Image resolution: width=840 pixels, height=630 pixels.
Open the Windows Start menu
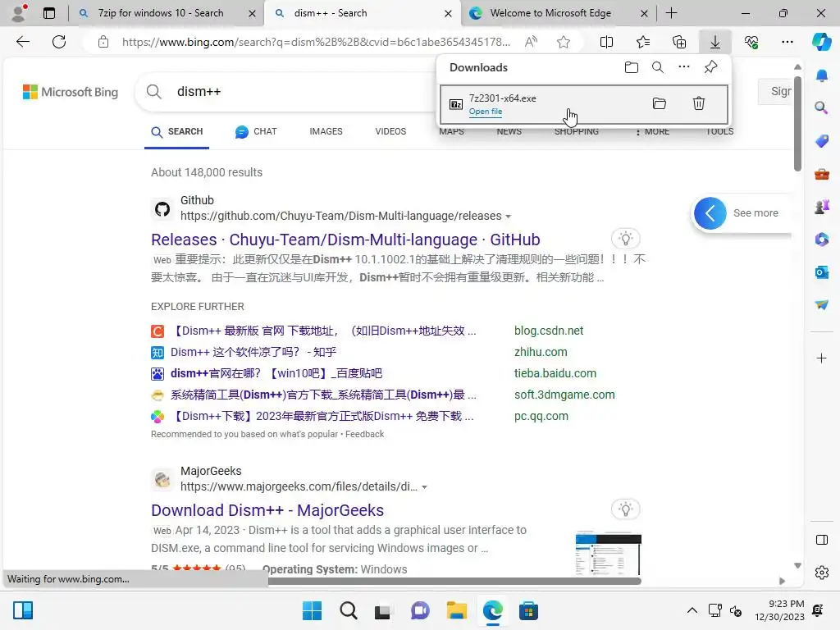click(x=312, y=610)
